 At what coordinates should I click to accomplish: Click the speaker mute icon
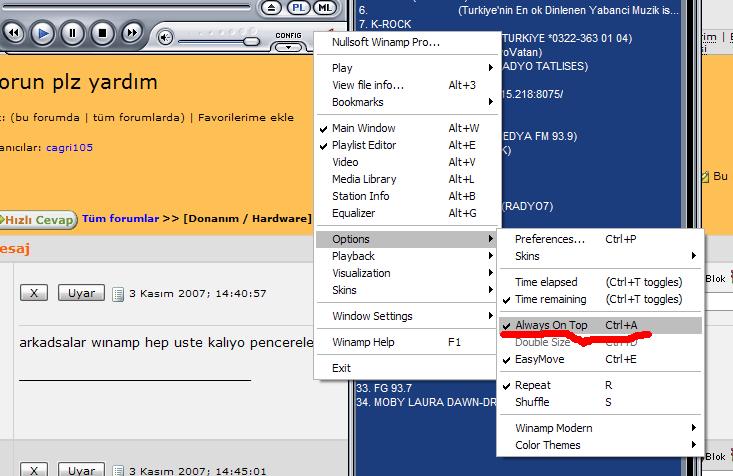[165, 37]
